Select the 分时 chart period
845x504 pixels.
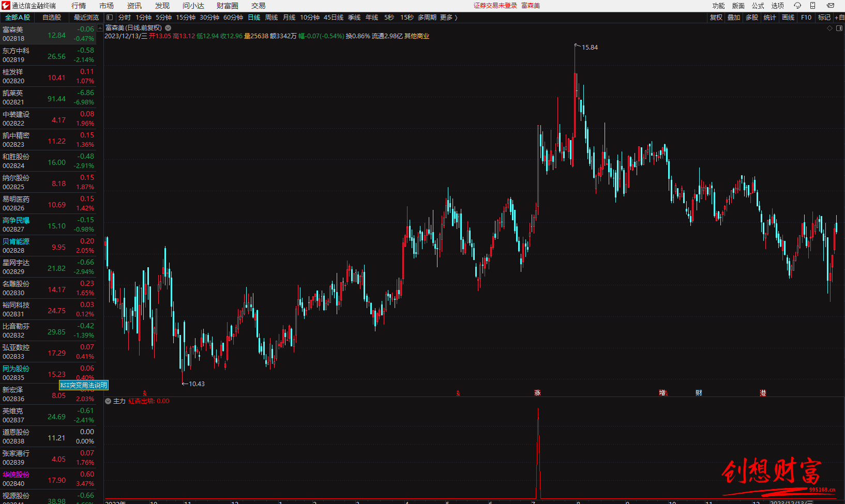click(125, 18)
